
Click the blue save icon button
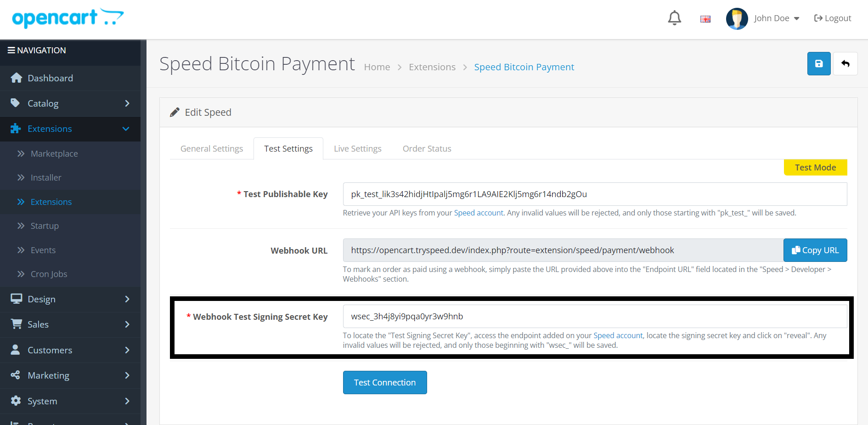pos(819,63)
